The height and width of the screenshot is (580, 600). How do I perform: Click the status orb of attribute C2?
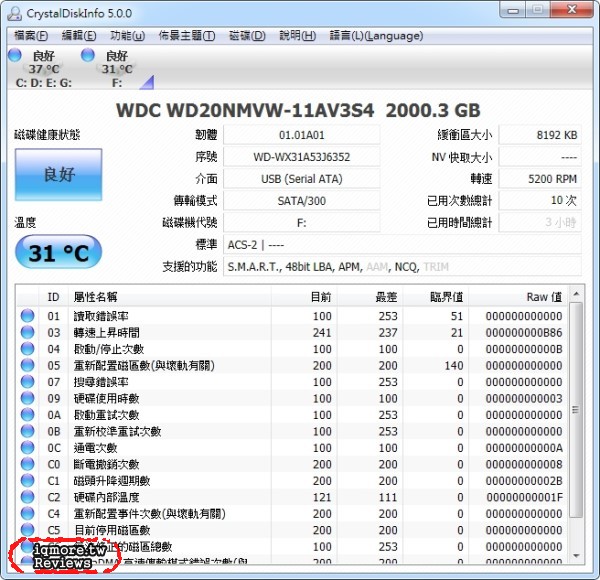(x=27, y=497)
